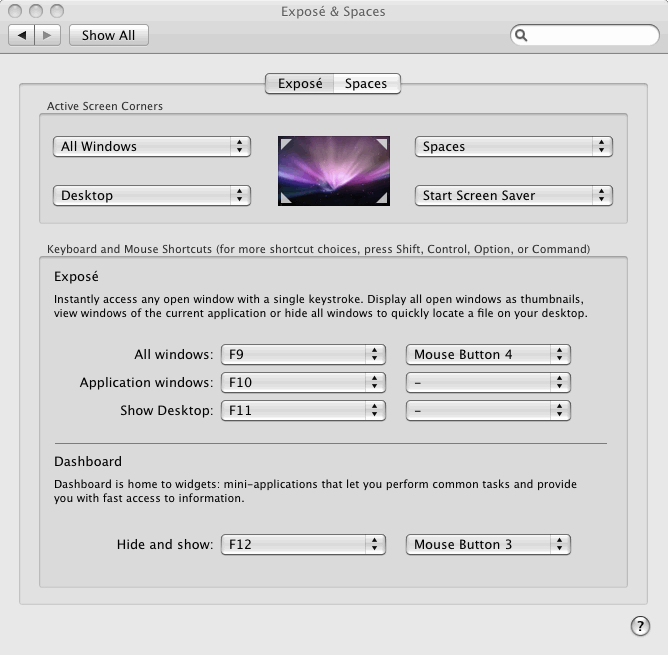
Task: Open the top-left corner All Windows dropdown
Action: (151, 146)
